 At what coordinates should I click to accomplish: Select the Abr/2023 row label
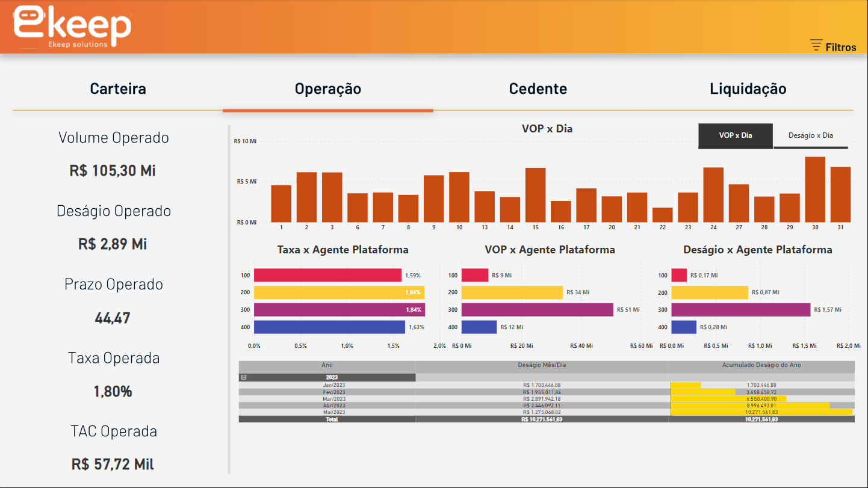pos(334,406)
